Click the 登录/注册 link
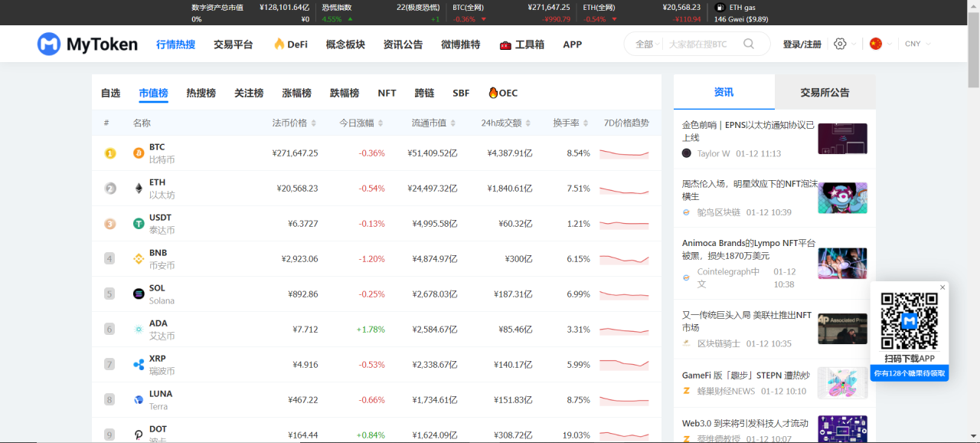980x443 pixels. [x=802, y=44]
